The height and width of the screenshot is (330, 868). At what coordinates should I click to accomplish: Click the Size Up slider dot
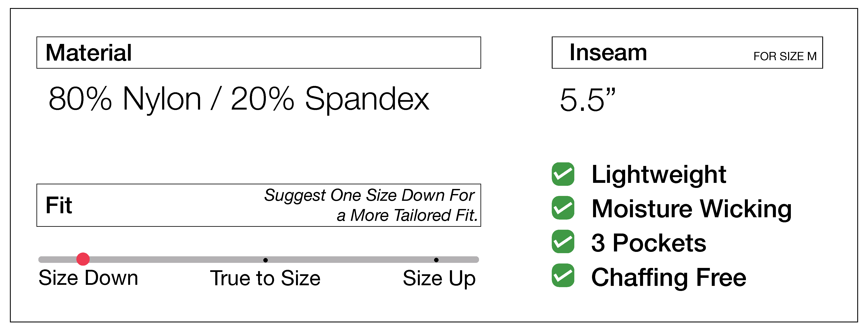click(x=436, y=260)
